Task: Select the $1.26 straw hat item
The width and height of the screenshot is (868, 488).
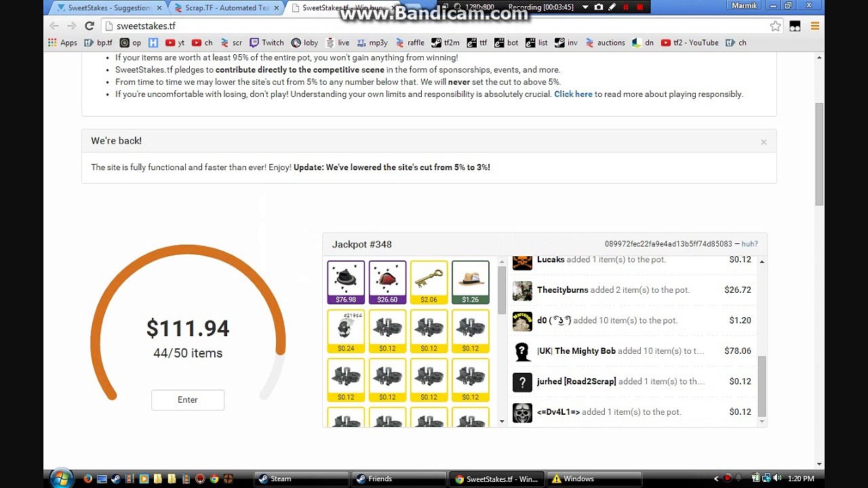Action: [x=470, y=282]
